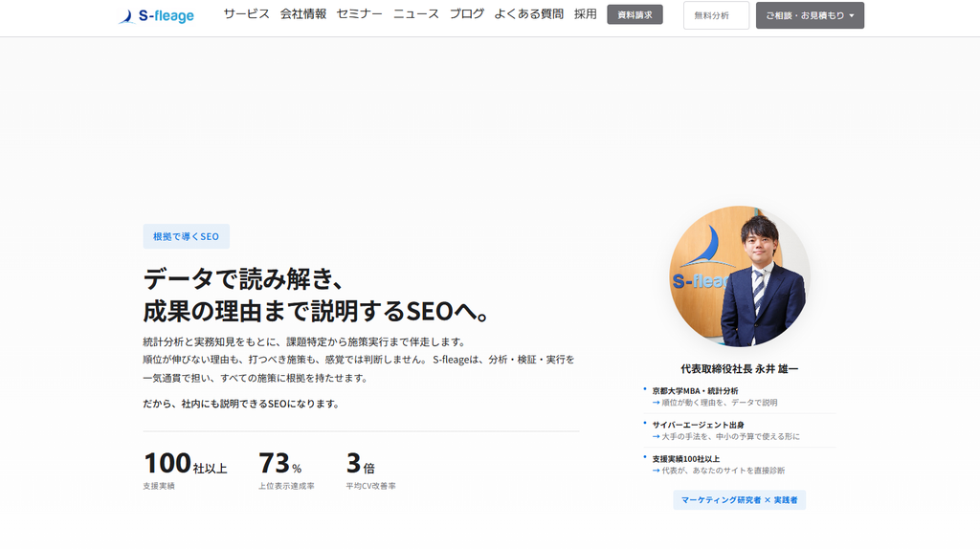980x549 pixels.
Task: Open the 会社情報 menu item
Action: pos(303,13)
